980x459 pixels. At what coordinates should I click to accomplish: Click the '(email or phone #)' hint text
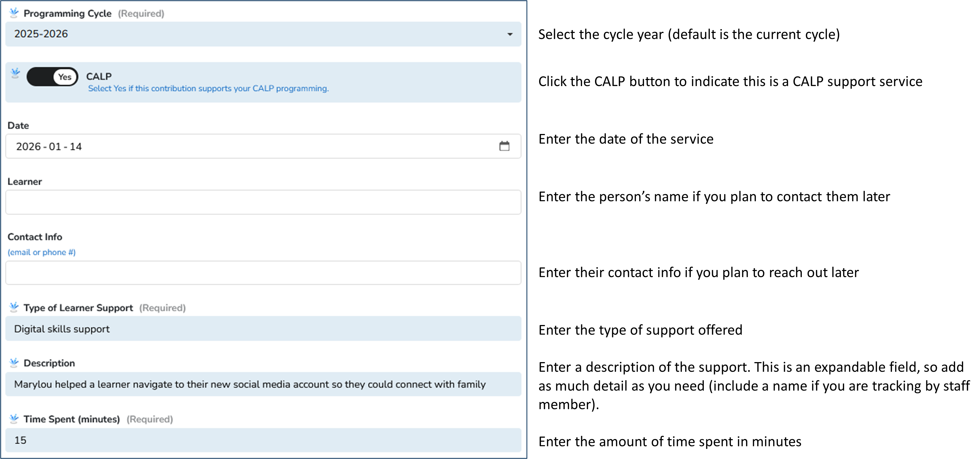point(42,252)
